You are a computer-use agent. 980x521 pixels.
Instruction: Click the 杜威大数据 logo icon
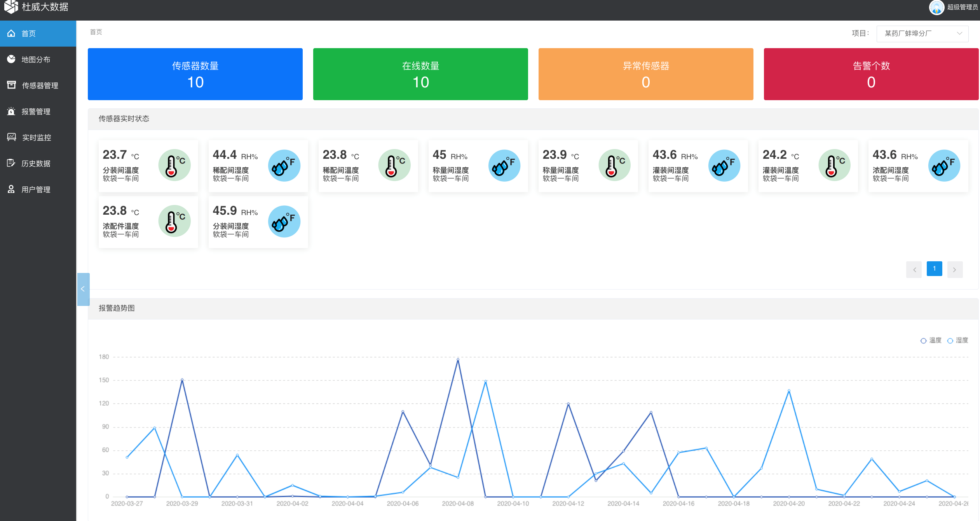[x=11, y=7]
